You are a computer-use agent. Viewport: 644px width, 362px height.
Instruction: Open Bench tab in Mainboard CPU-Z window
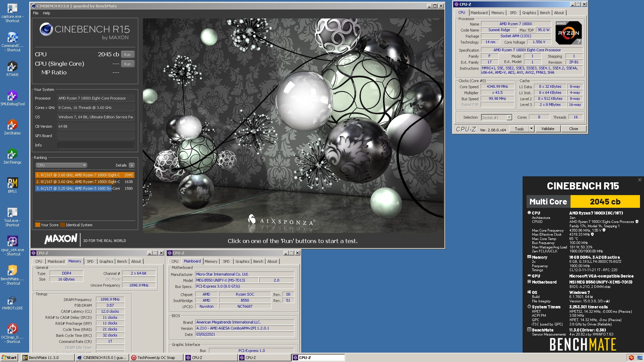(x=258, y=261)
